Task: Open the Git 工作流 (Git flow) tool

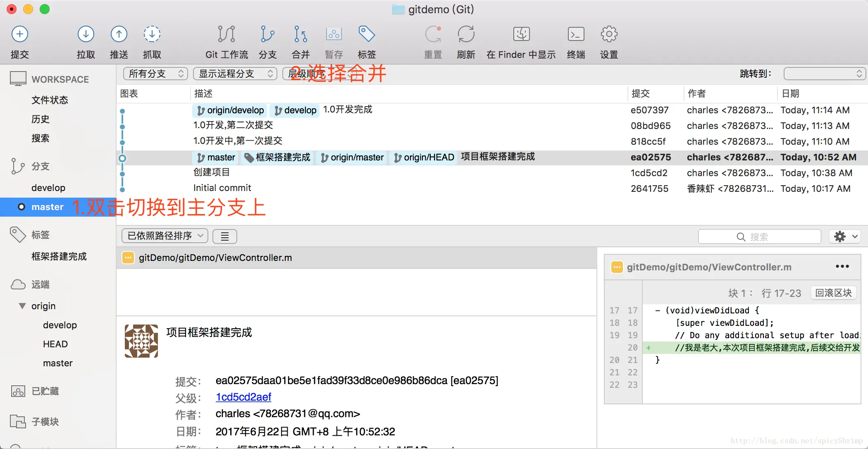Action: 226,34
